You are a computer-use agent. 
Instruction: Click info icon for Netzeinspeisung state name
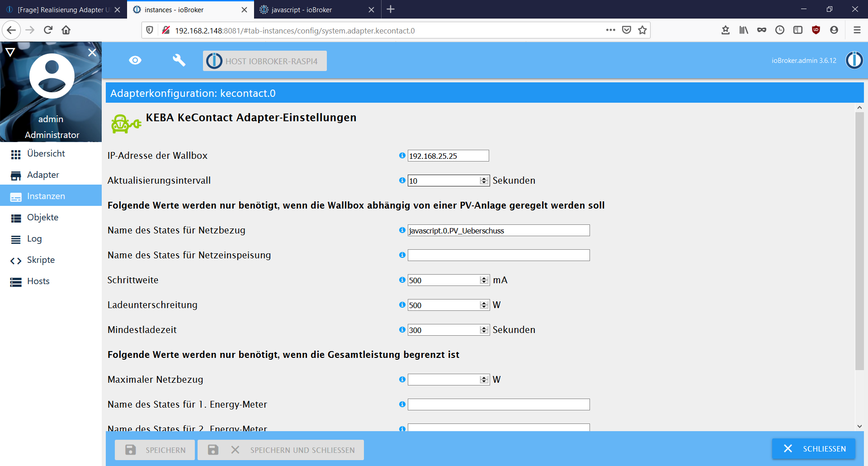(x=402, y=255)
